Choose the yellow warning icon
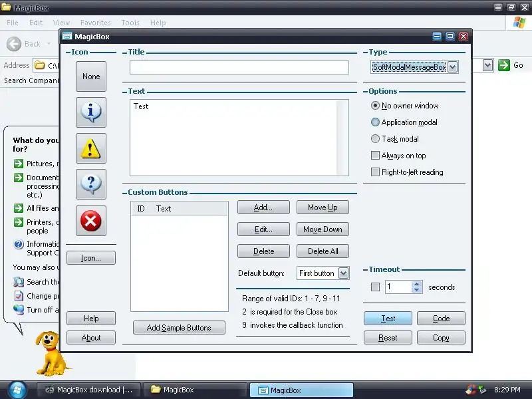The image size is (532, 399). pos(91,148)
